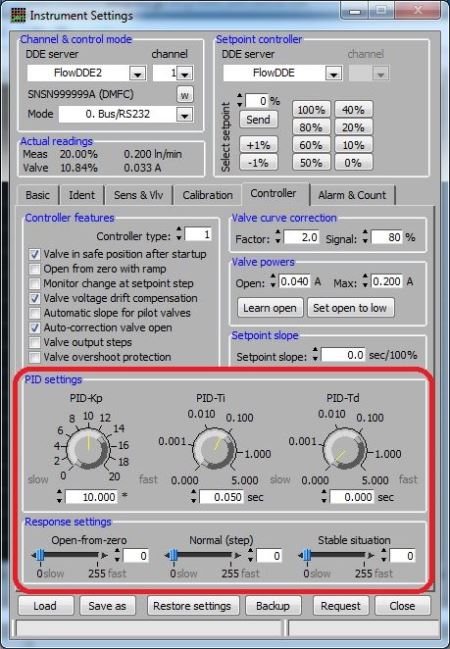Click the Save as button
The width and height of the screenshot is (450, 649).
[108, 606]
